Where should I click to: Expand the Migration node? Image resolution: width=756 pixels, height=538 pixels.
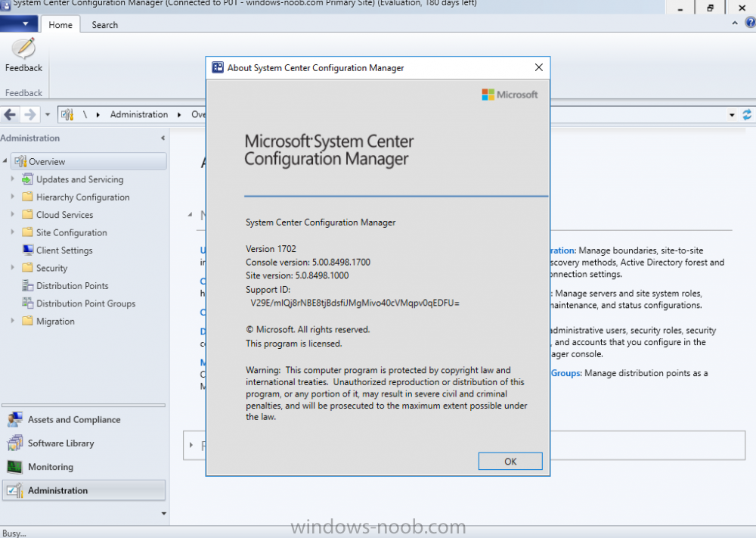point(13,320)
